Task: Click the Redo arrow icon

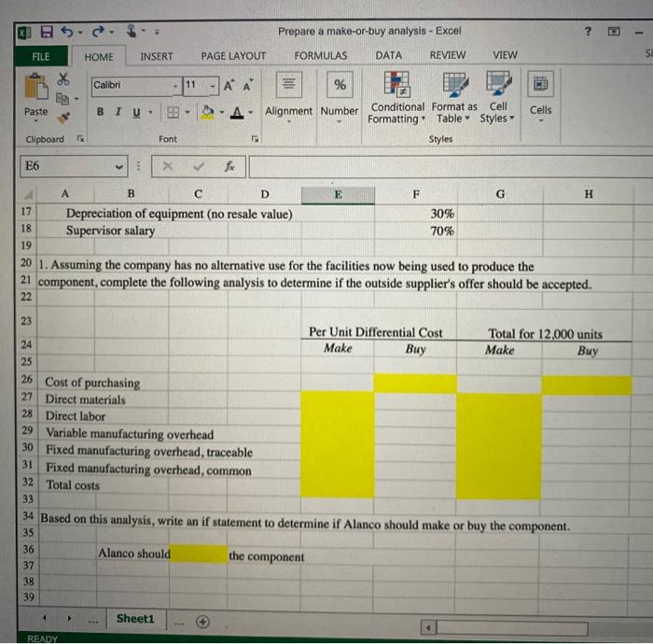Action: (x=98, y=32)
